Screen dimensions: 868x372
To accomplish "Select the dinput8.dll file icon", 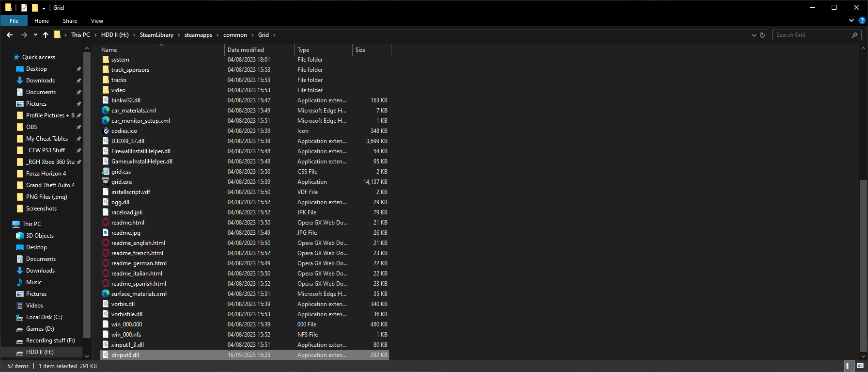I will (x=106, y=355).
